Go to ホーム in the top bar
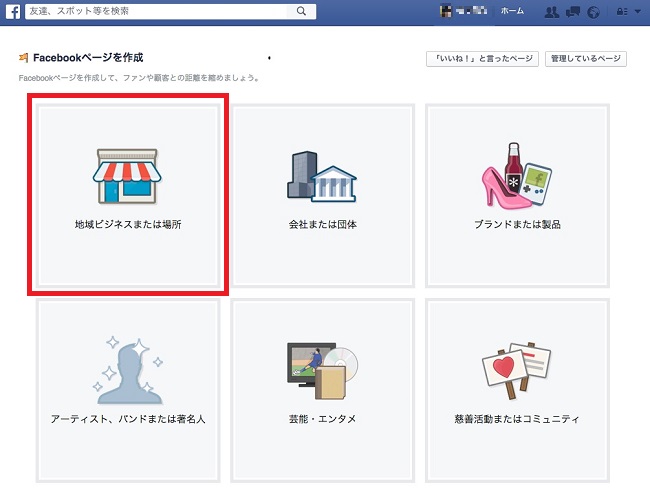This screenshot has height=490, width=650. point(512,11)
